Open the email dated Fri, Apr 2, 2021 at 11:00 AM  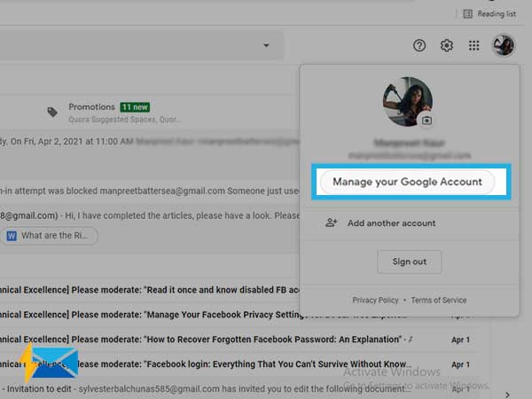(149, 142)
